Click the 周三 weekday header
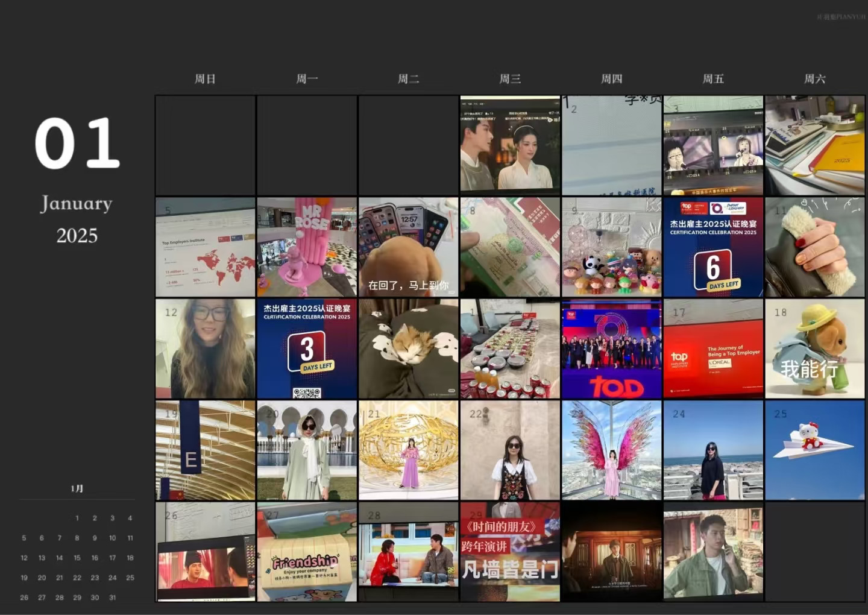Image resolution: width=868 pixels, height=615 pixels. tap(510, 79)
